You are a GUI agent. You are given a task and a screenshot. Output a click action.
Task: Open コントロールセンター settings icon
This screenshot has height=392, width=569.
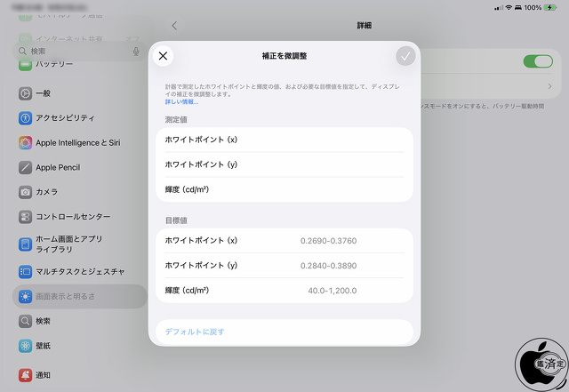[25, 217]
